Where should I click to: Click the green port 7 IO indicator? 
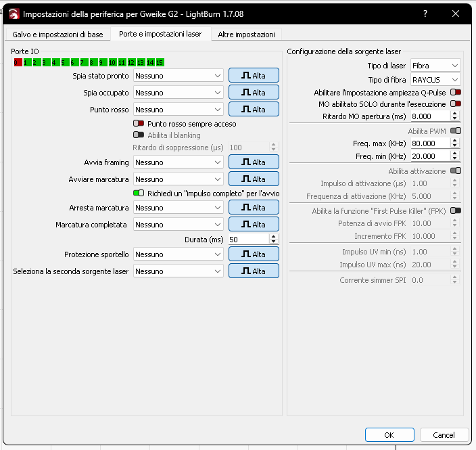[83, 62]
